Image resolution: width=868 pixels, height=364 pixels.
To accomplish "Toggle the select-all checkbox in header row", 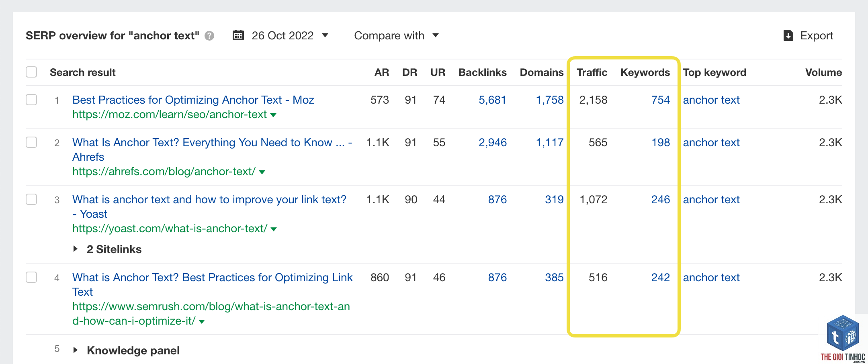I will click(x=31, y=72).
